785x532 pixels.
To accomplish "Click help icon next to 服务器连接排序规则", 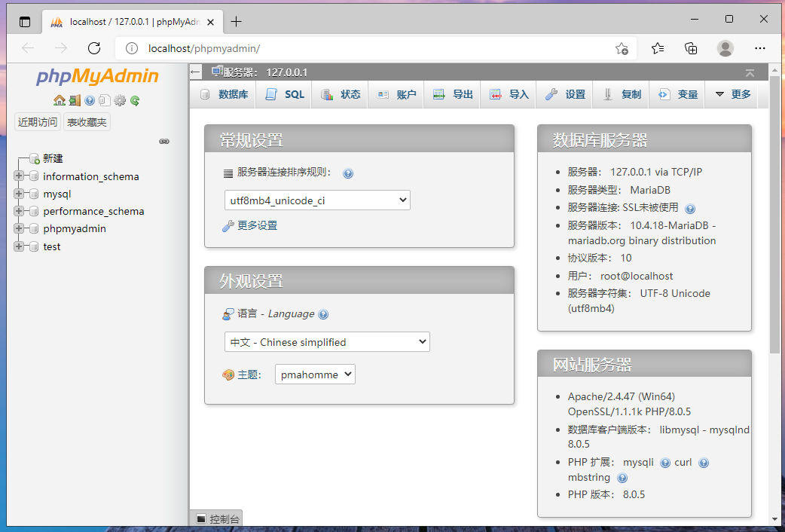I will pos(348,173).
